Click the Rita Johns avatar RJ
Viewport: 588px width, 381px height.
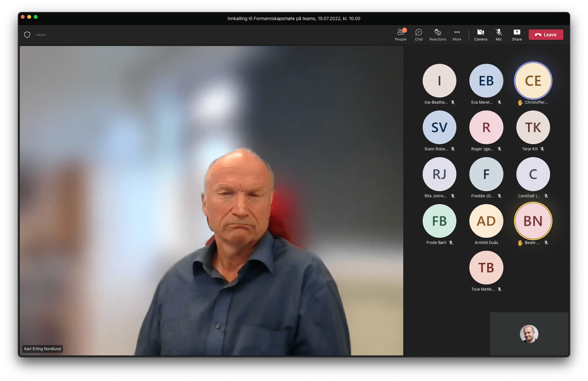439,174
